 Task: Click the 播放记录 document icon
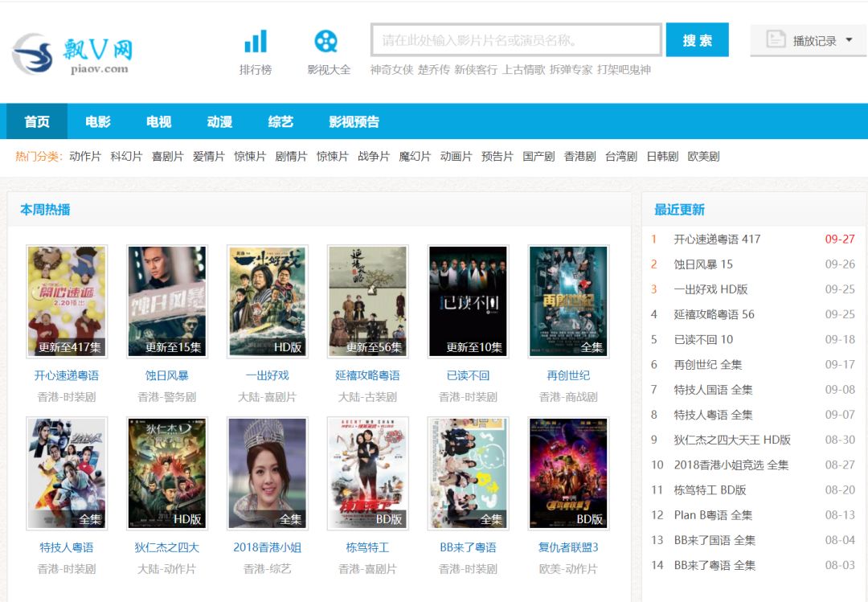776,40
